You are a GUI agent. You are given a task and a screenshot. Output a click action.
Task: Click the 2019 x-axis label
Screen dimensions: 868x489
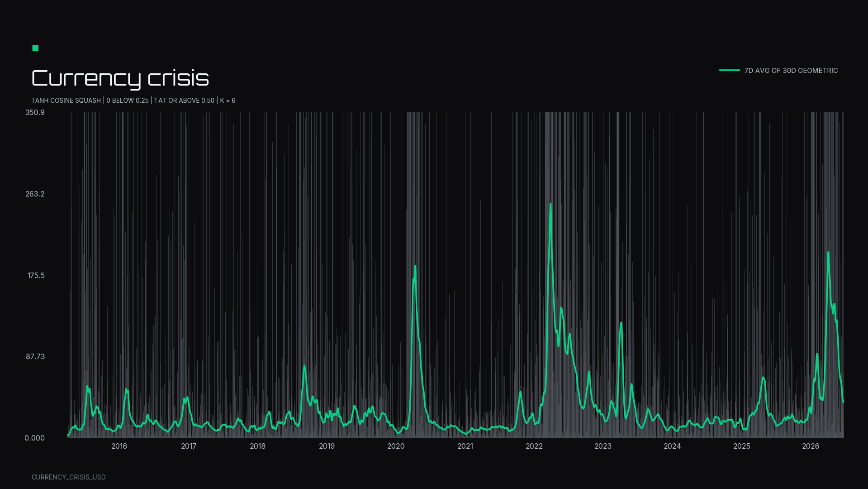point(327,446)
